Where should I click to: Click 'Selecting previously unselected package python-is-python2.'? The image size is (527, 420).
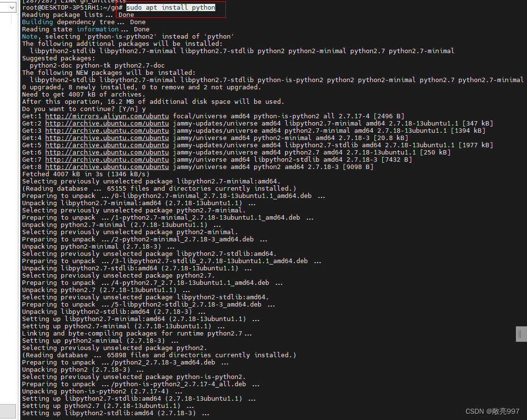134,377
